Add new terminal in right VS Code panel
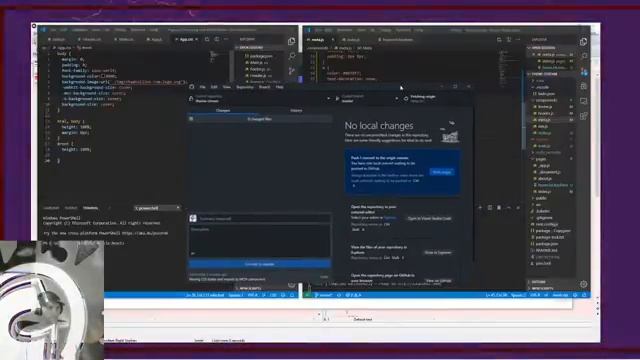 480,208
